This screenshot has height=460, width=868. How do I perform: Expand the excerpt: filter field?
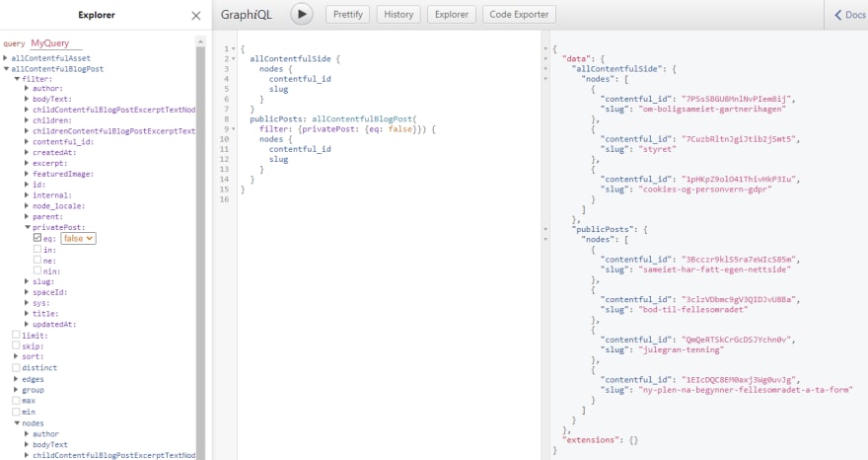pos(27,163)
